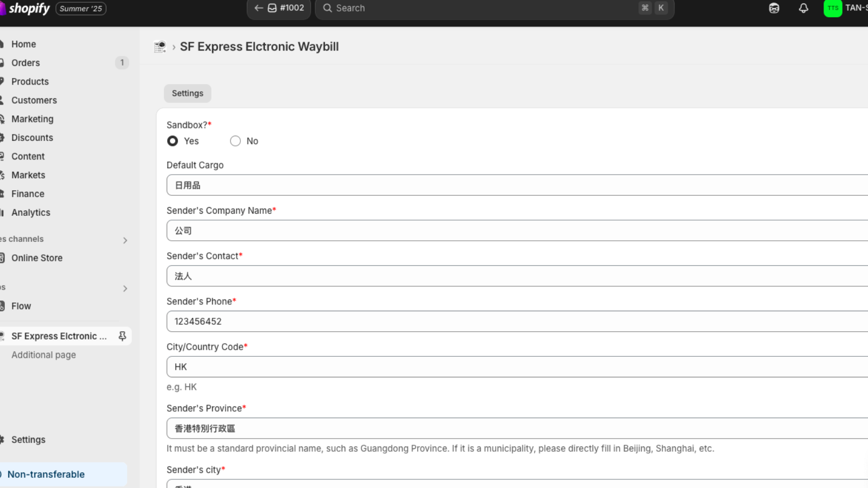868x488 pixels.
Task: Click the Sender's city field
Action: coord(517,484)
